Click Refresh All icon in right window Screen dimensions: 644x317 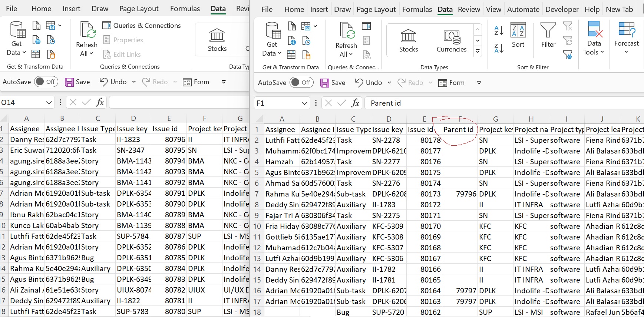click(x=346, y=40)
